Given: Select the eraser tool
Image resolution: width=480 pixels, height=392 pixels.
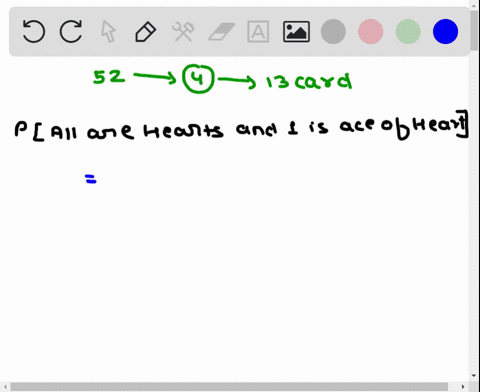Looking at the screenshot, I should coord(221,32).
